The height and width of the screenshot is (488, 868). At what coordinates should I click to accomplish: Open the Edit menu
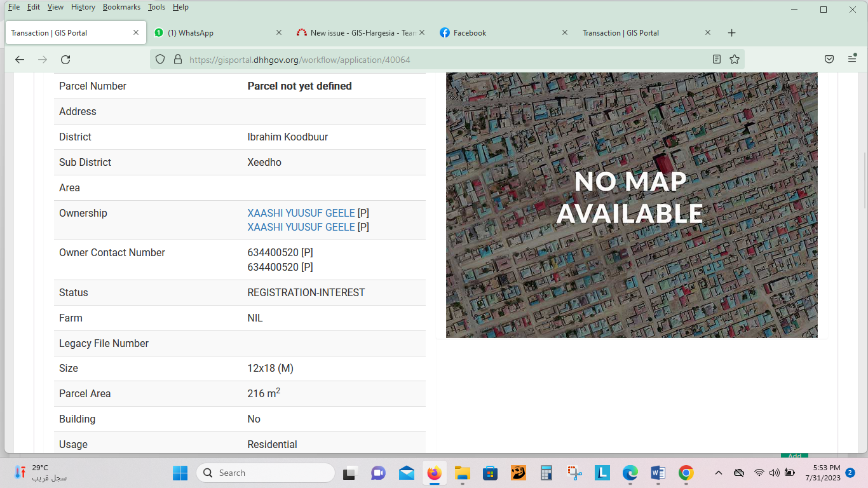34,7
